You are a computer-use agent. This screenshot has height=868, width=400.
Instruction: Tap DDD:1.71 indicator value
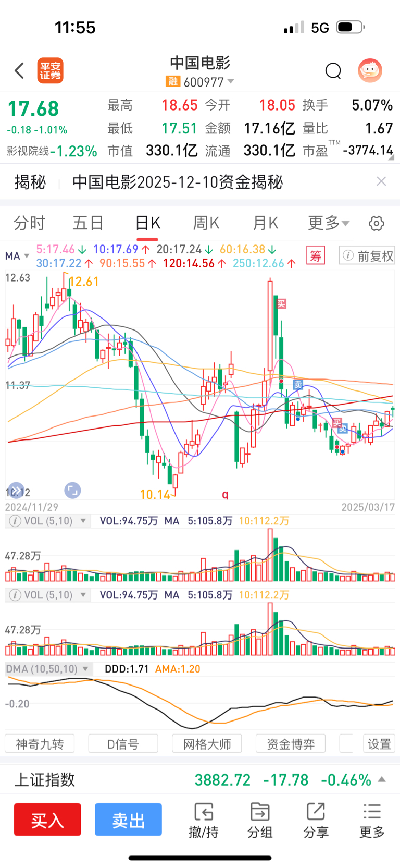(x=127, y=669)
